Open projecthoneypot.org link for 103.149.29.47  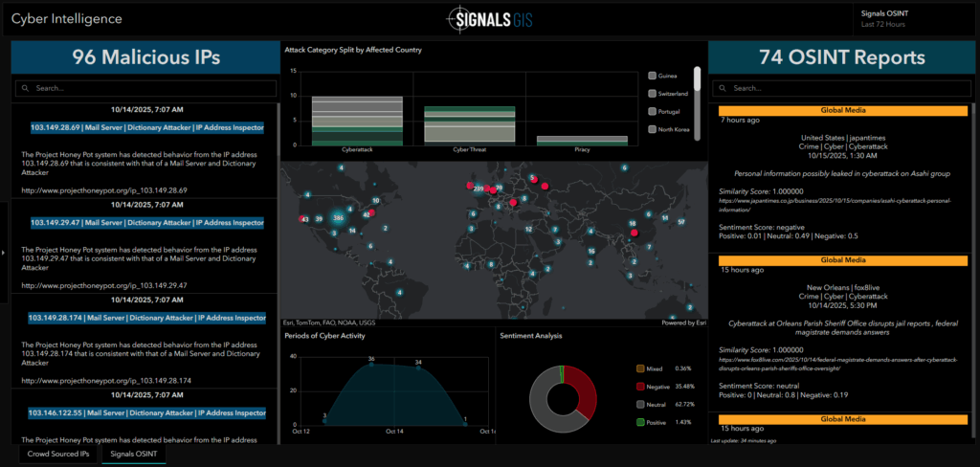click(x=103, y=285)
